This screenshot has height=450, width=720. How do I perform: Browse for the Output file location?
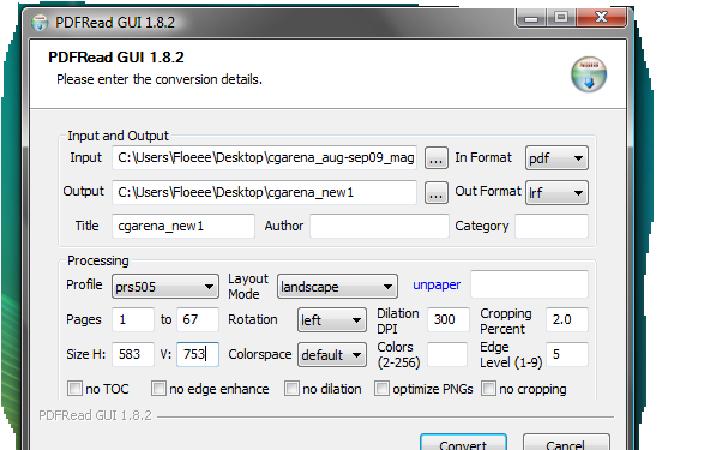[436, 192]
